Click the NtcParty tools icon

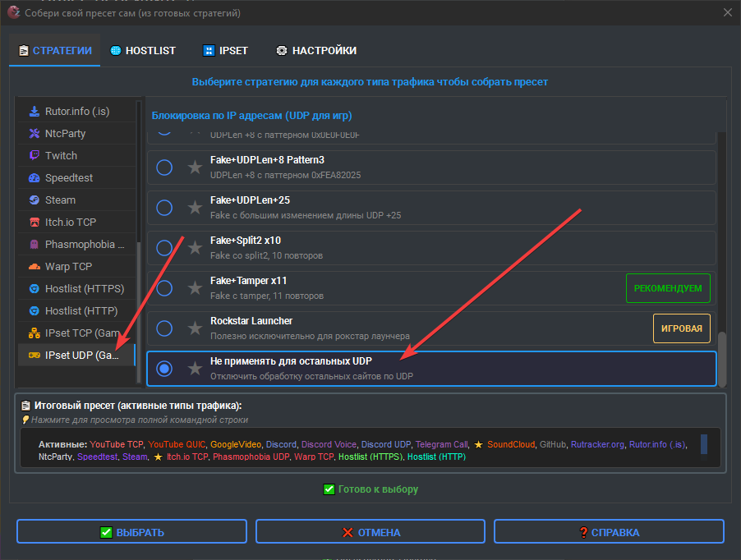[x=34, y=134]
